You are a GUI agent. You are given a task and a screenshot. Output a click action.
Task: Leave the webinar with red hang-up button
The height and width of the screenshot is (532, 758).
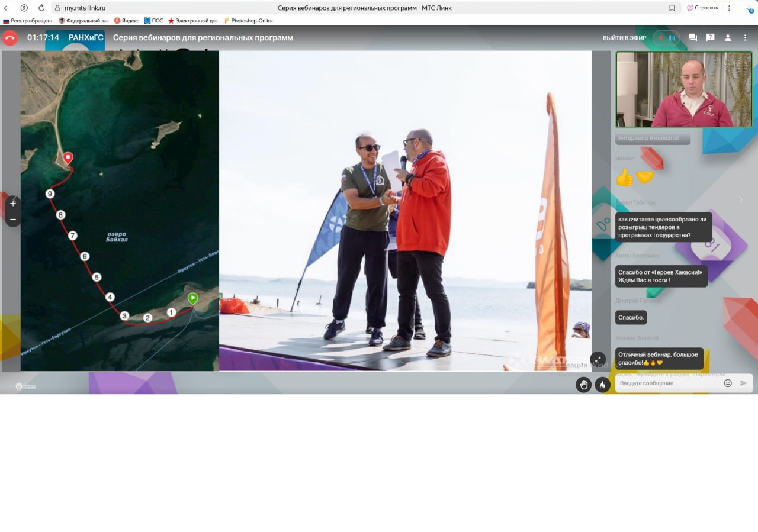pyautogui.click(x=10, y=38)
